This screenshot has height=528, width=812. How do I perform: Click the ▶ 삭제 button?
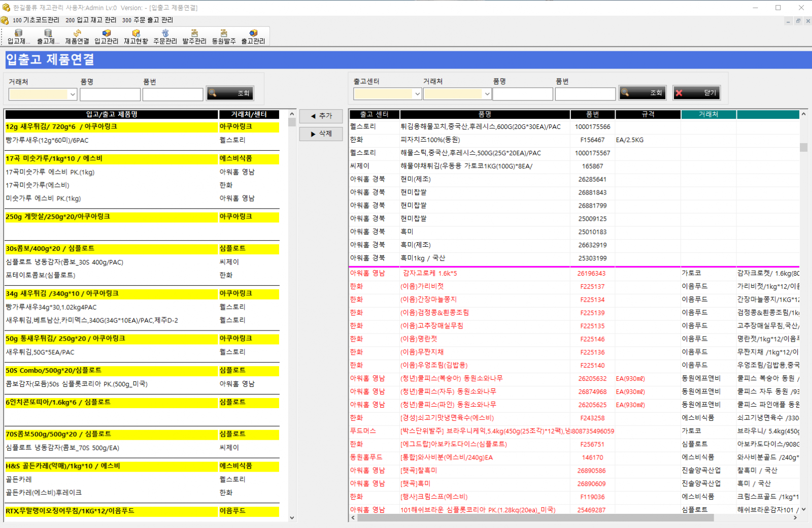click(321, 134)
